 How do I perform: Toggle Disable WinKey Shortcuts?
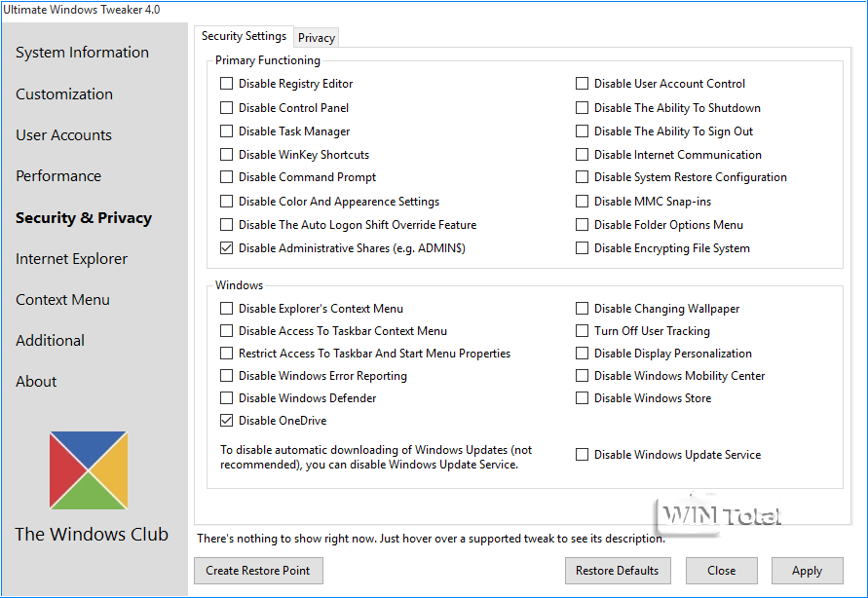click(226, 154)
